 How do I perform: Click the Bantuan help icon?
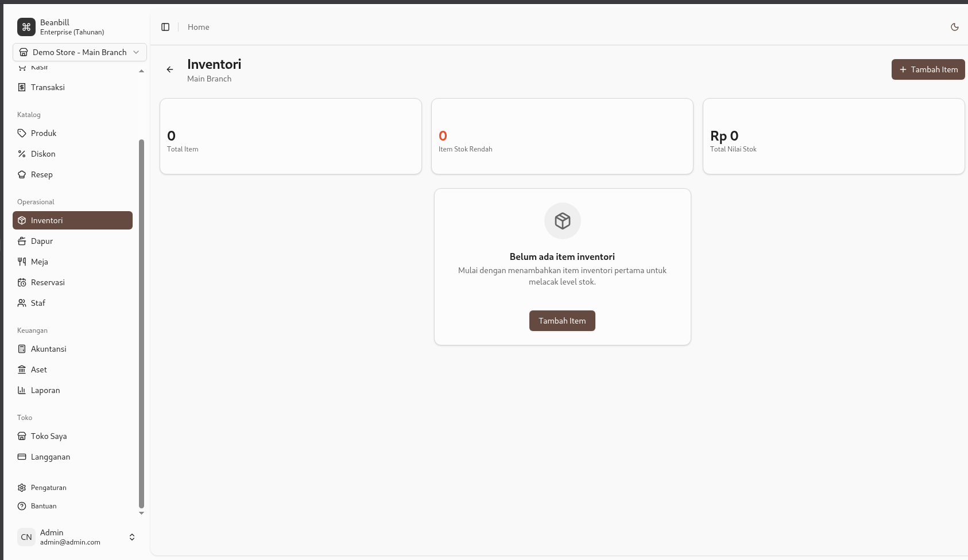[22, 506]
